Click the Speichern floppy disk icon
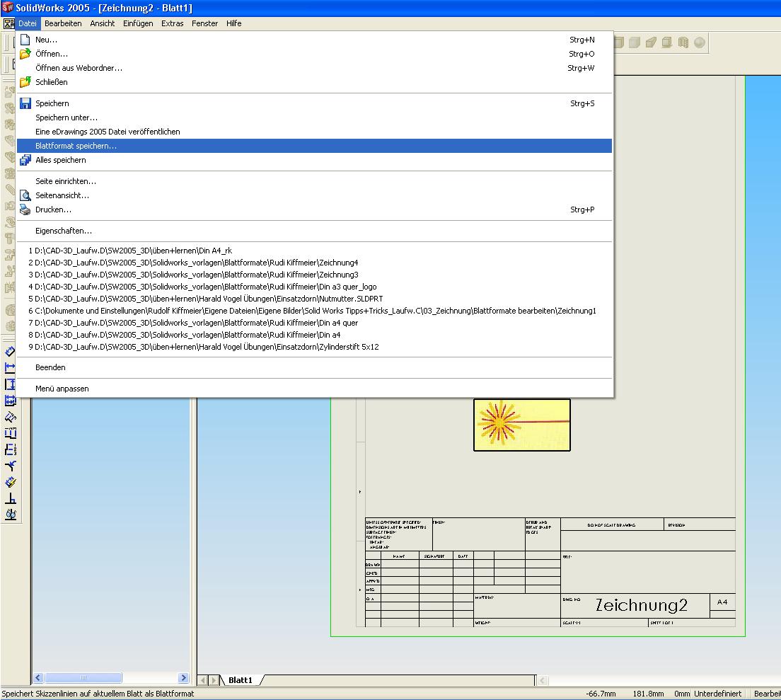 point(25,103)
